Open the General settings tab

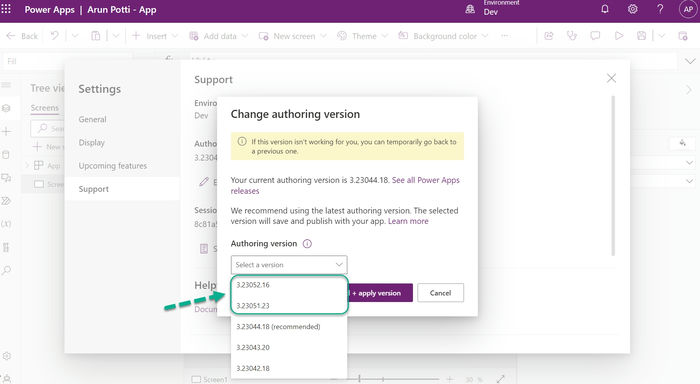coord(92,119)
